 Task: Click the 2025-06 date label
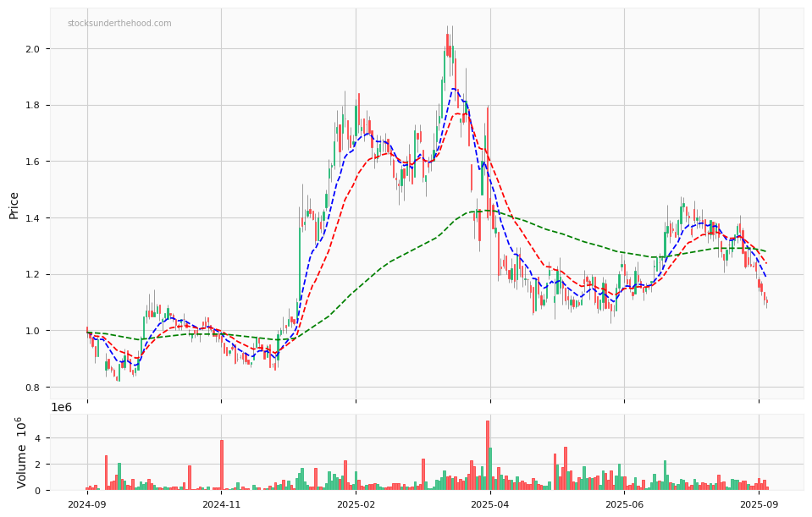tap(624, 504)
